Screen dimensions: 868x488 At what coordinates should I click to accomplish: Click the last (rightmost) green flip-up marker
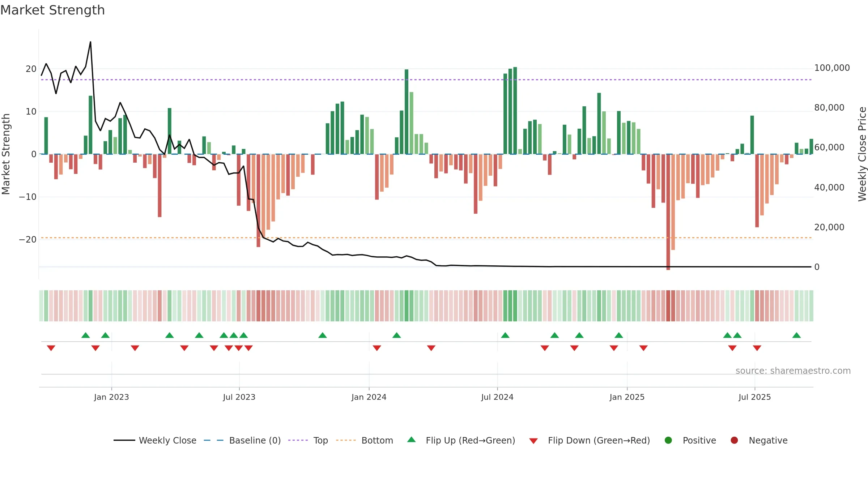[x=796, y=335]
